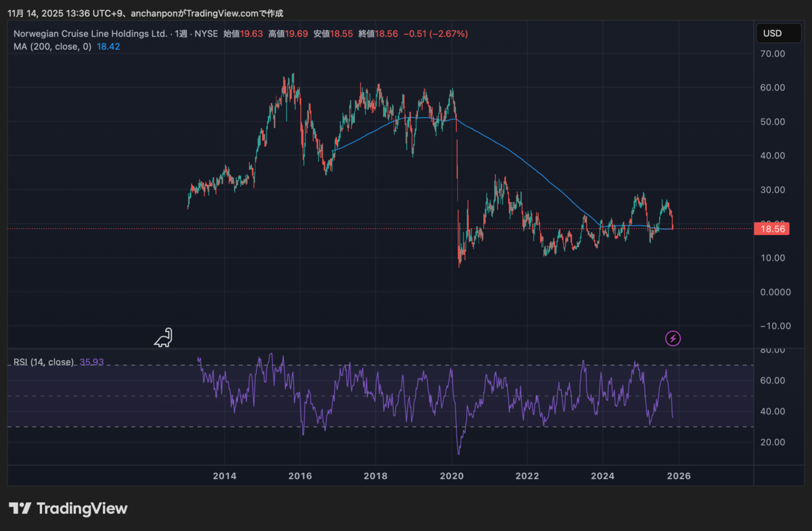This screenshot has width=812, height=531.
Task: Click the 安値18.55 low price value
Action: [333, 33]
